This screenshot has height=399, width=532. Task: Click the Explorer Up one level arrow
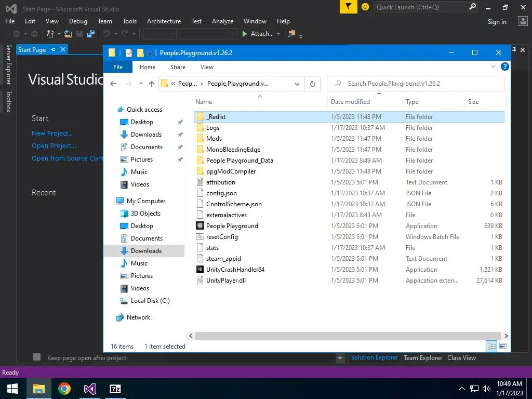152,84
